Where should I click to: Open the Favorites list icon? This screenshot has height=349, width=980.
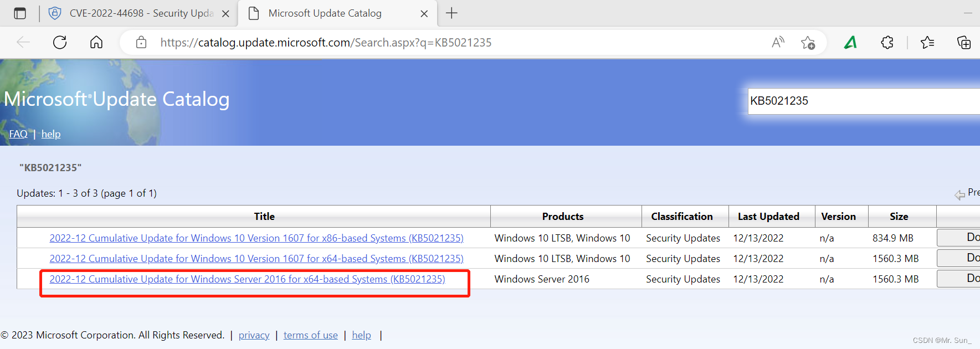927,42
